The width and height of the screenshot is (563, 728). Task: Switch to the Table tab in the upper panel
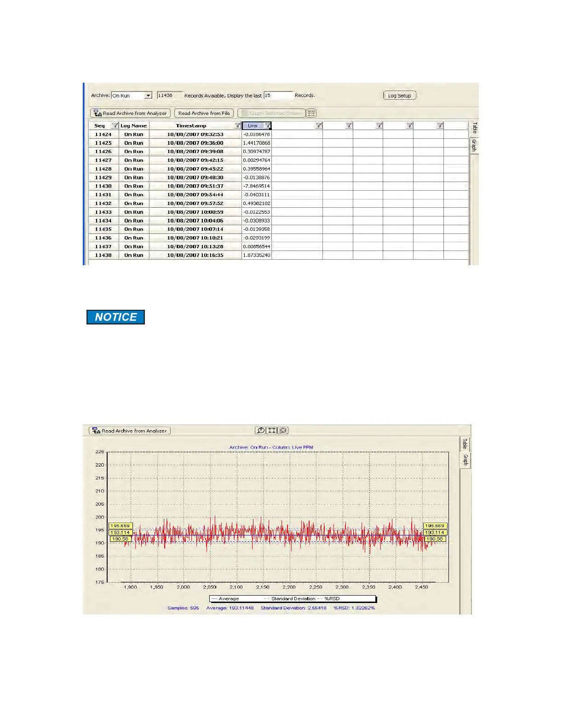[474, 128]
